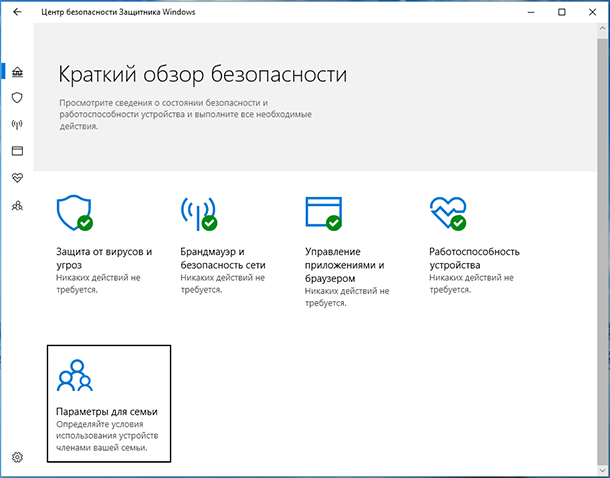The height and width of the screenshot is (478, 610).
Task: Click the vertical scrollbar thumb
Action: 602,251
